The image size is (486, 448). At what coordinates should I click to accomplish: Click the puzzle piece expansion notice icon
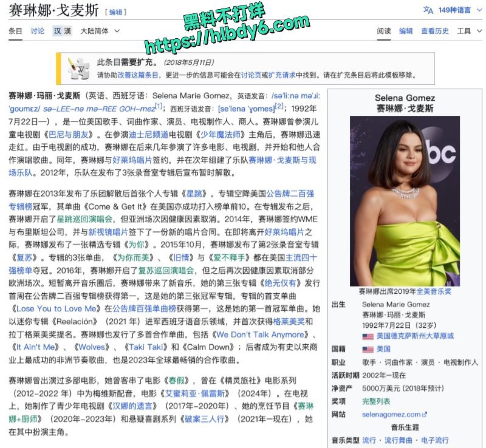[x=79, y=69]
